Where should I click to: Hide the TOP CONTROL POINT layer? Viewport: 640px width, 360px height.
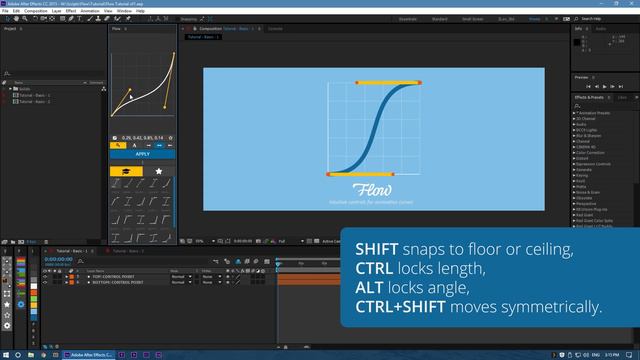coord(45,277)
